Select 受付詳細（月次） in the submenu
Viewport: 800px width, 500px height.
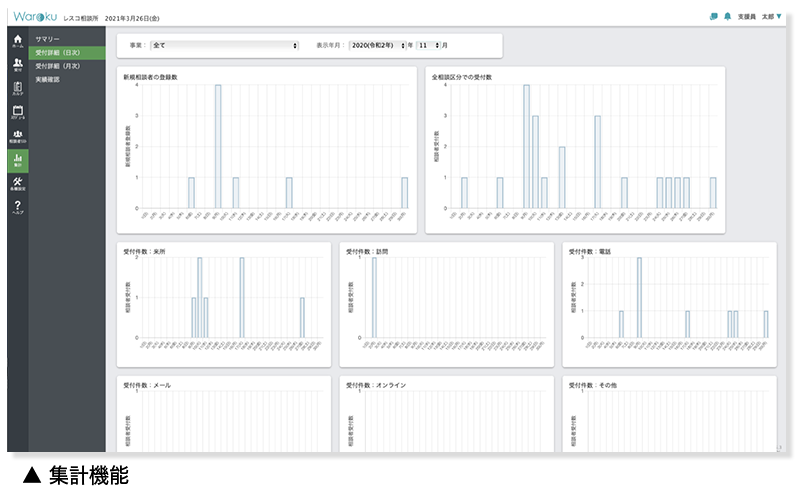click(58, 66)
